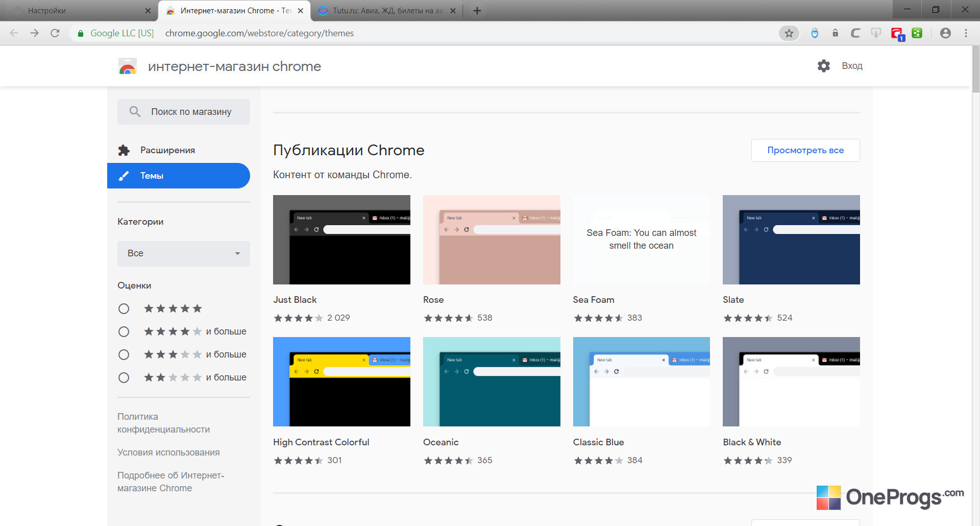Select the four stars и больше filter

tap(124, 331)
